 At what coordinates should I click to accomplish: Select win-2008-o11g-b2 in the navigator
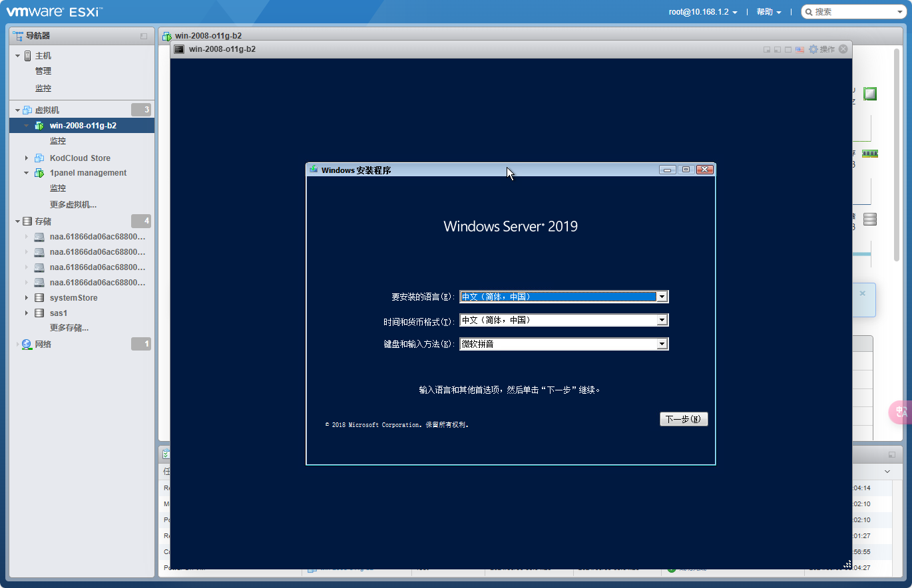tap(83, 126)
